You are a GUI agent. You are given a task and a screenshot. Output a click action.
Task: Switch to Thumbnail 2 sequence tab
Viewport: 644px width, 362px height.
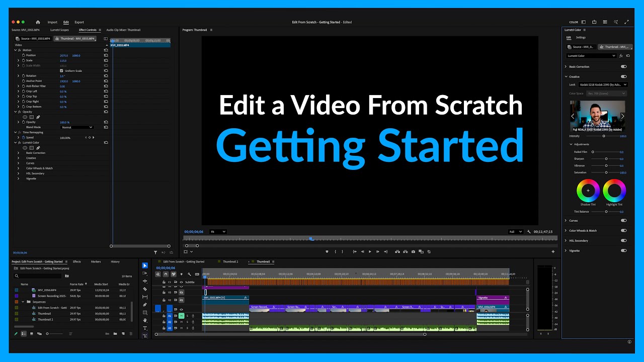230,261
